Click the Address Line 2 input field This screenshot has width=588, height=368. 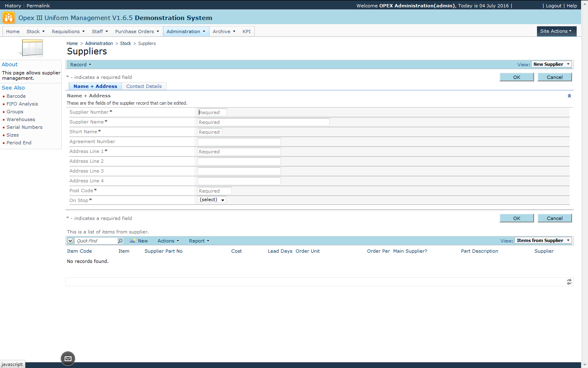coord(239,162)
